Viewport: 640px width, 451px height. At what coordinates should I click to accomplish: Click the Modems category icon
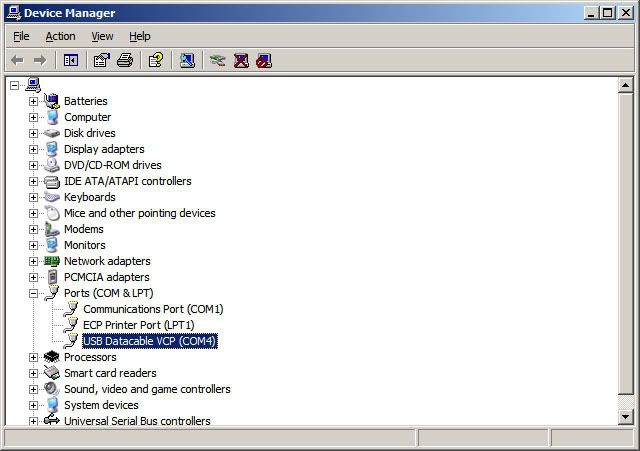(52, 229)
